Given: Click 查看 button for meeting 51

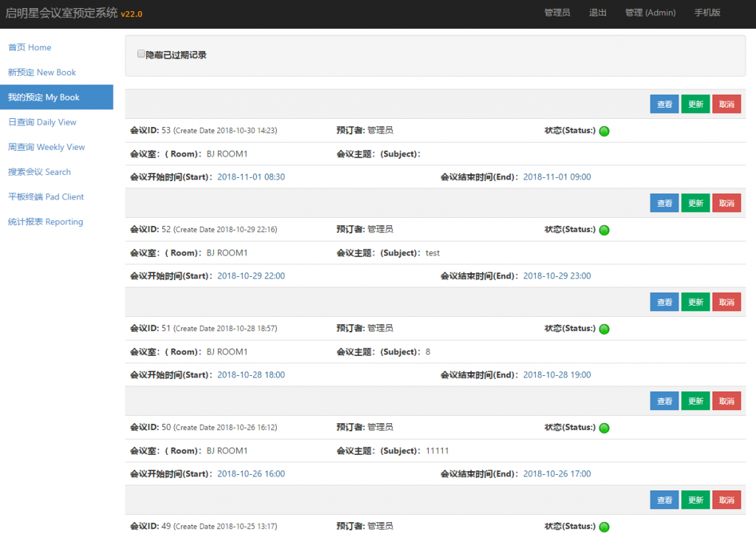Looking at the screenshot, I should click(664, 302).
